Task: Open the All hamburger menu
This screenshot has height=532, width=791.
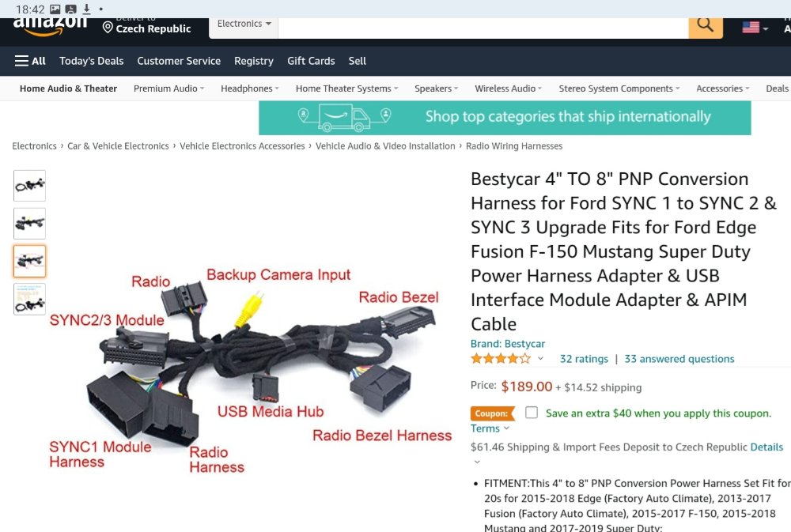Action: [x=30, y=61]
